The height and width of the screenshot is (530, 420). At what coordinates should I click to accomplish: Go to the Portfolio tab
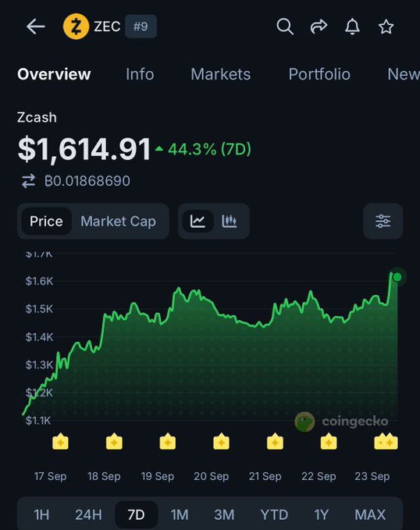pos(319,74)
